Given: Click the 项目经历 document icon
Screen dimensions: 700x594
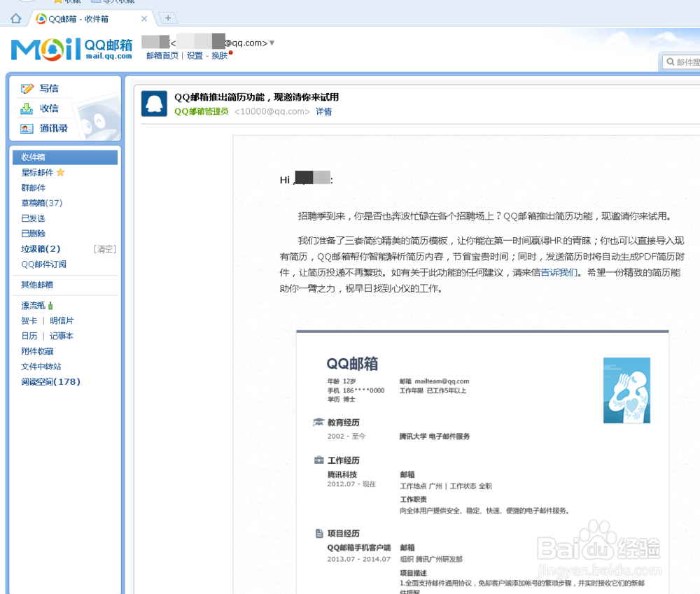Looking at the screenshot, I should click(x=319, y=533).
